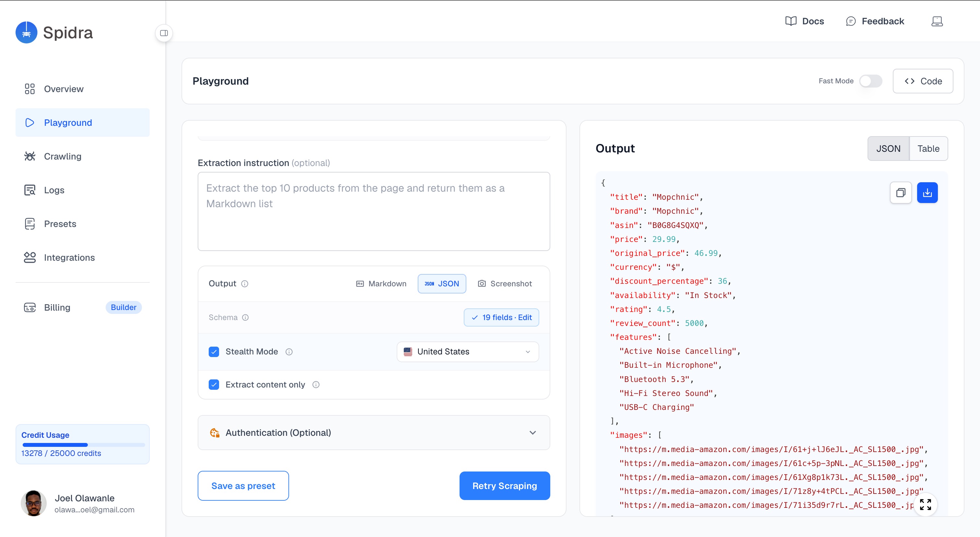Click the Feedback chat bubble icon
This screenshot has height=537, width=980.
point(851,21)
